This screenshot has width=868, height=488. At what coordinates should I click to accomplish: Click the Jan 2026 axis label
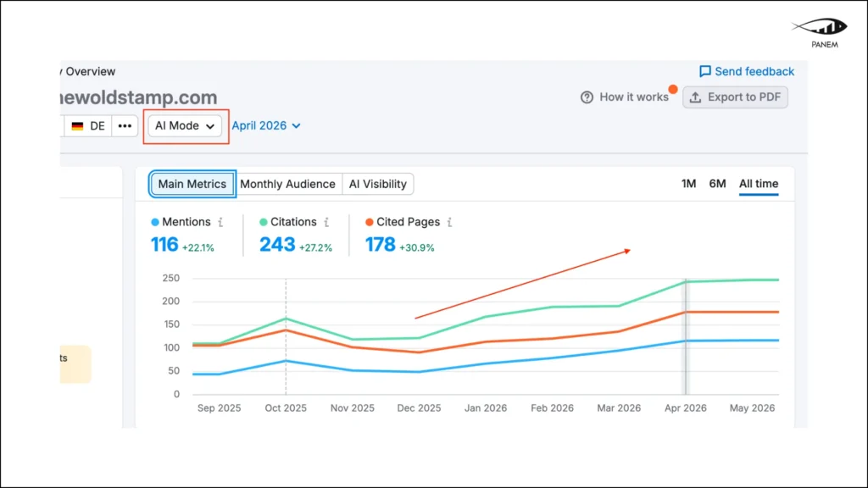pyautogui.click(x=486, y=408)
